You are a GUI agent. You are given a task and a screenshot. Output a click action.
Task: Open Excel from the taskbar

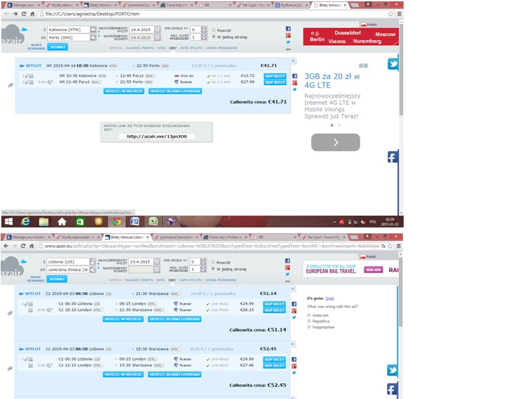[x=154, y=222]
